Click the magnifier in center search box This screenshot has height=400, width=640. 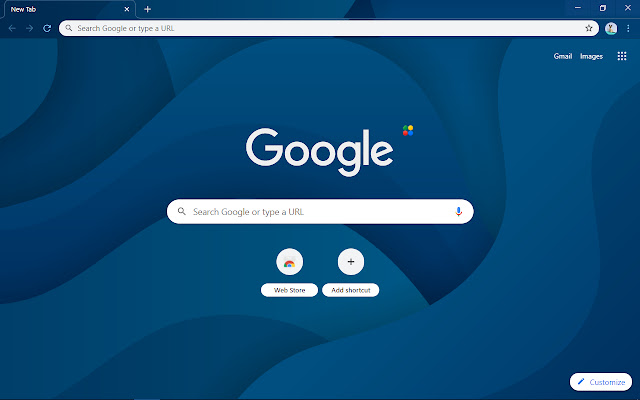pyautogui.click(x=182, y=211)
